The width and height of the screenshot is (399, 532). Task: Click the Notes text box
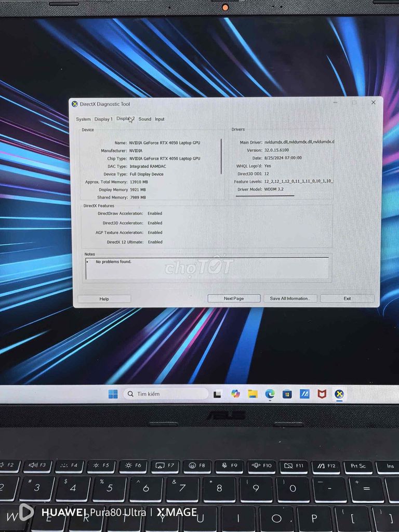[207, 268]
